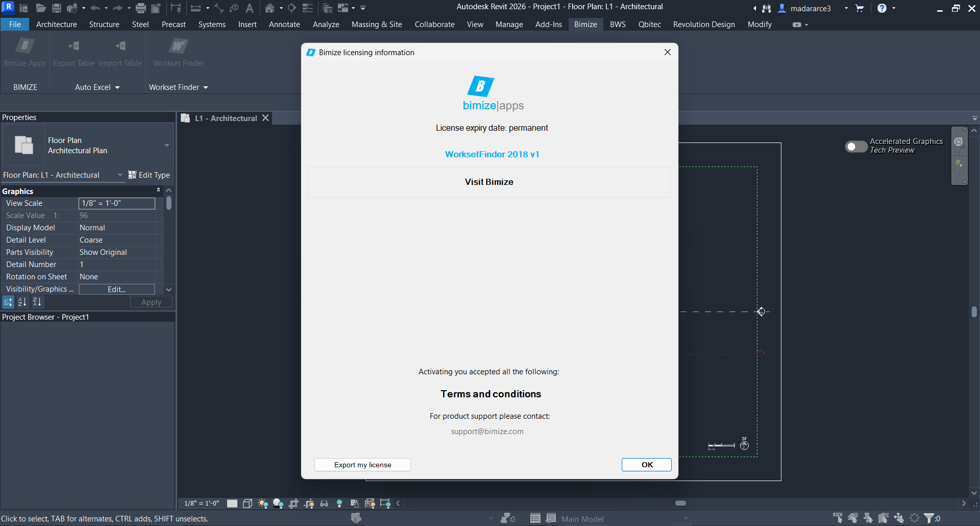This screenshot has height=526, width=980.
Task: Click the View Scale value field
Action: point(116,203)
